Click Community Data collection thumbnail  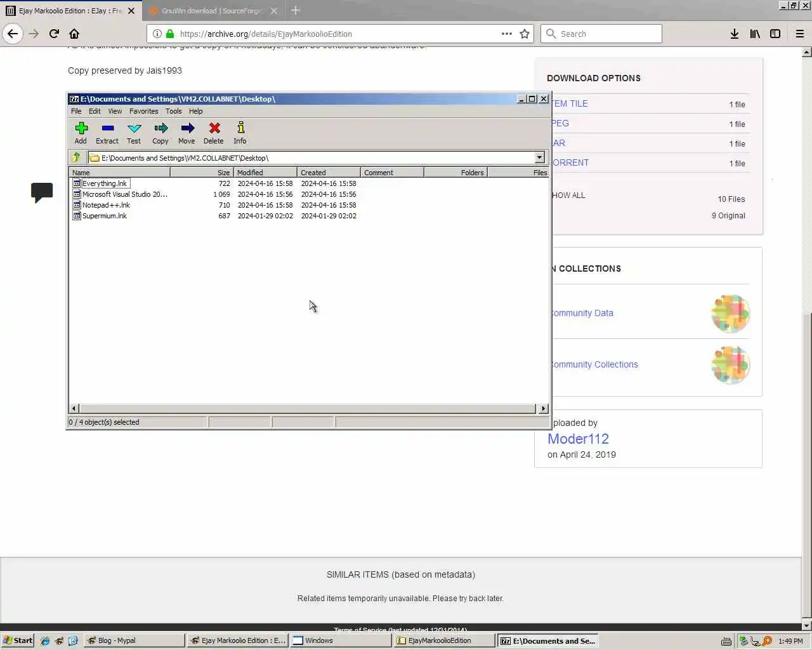tap(730, 314)
